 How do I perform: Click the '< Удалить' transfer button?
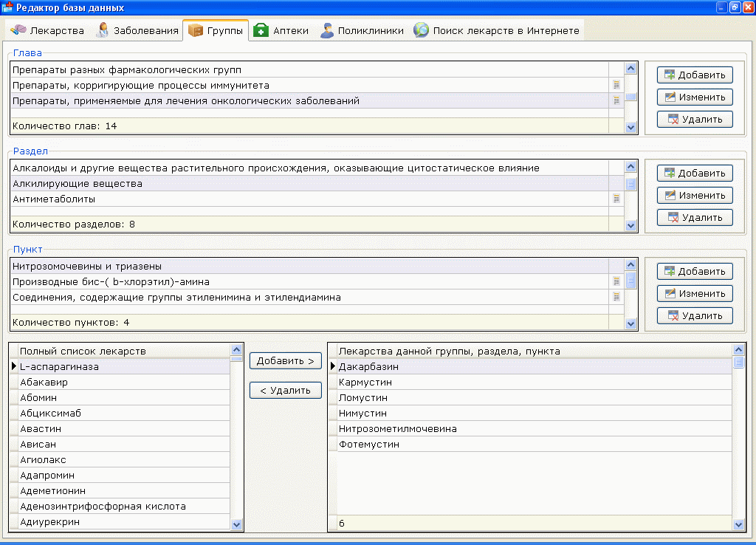tap(286, 390)
